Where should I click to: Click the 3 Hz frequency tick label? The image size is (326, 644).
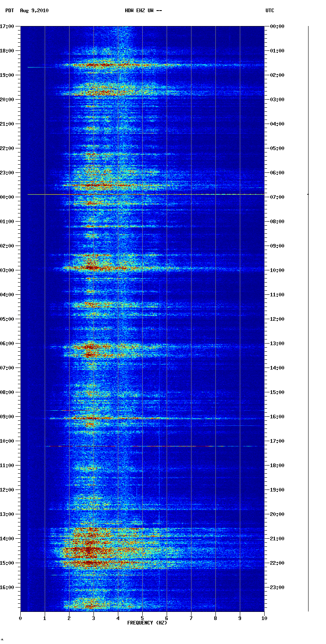(x=93, y=618)
